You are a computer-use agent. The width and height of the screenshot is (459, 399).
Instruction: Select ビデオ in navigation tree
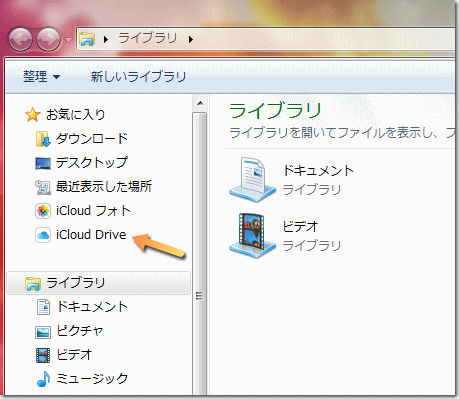(x=74, y=355)
